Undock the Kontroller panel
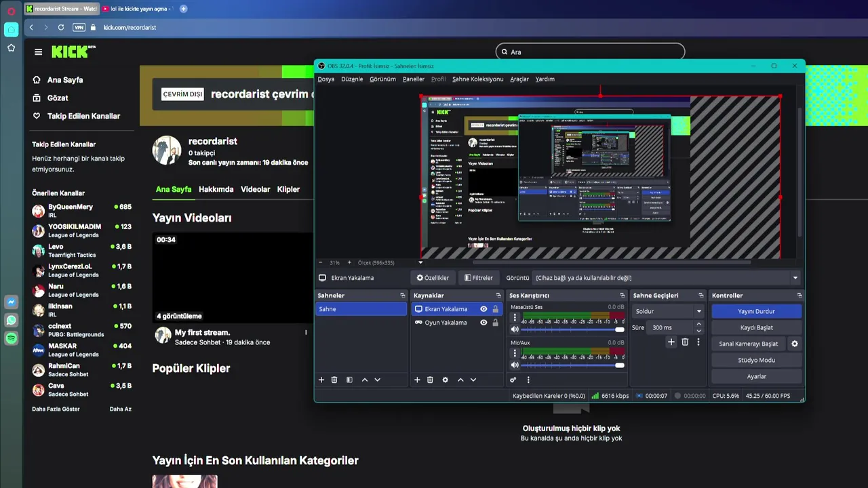 (x=800, y=296)
